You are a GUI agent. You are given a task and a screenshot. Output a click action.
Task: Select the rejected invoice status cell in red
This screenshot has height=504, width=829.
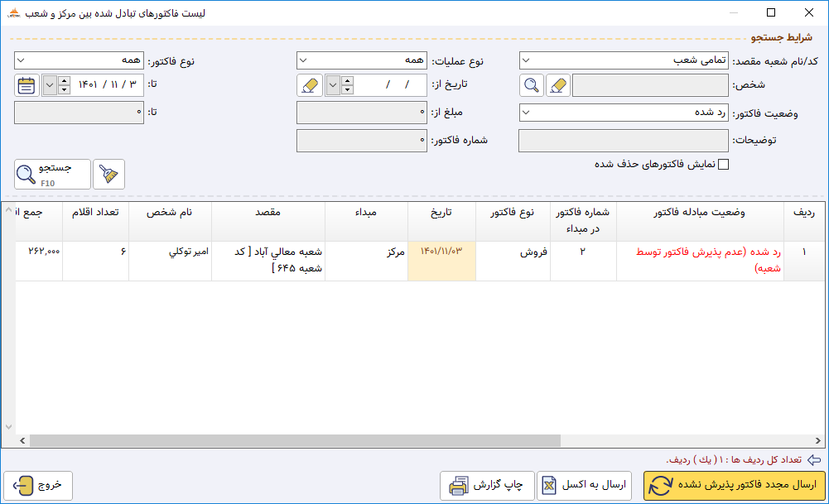(700, 261)
